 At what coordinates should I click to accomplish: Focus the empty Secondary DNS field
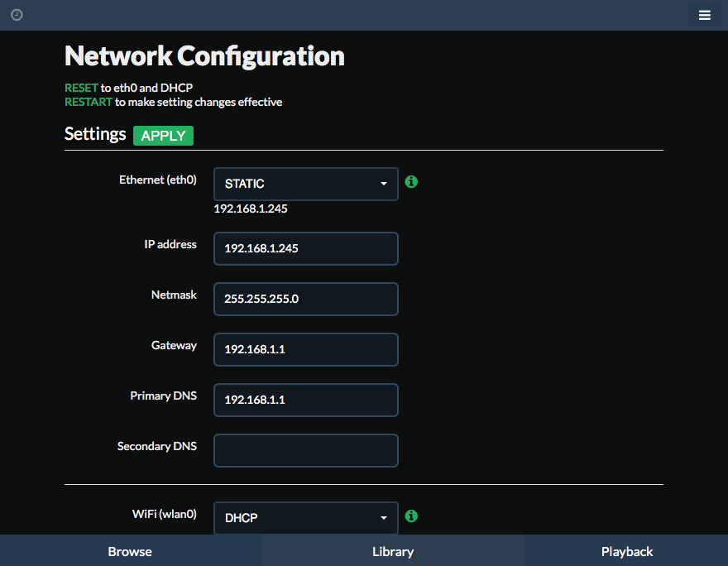[x=306, y=450]
